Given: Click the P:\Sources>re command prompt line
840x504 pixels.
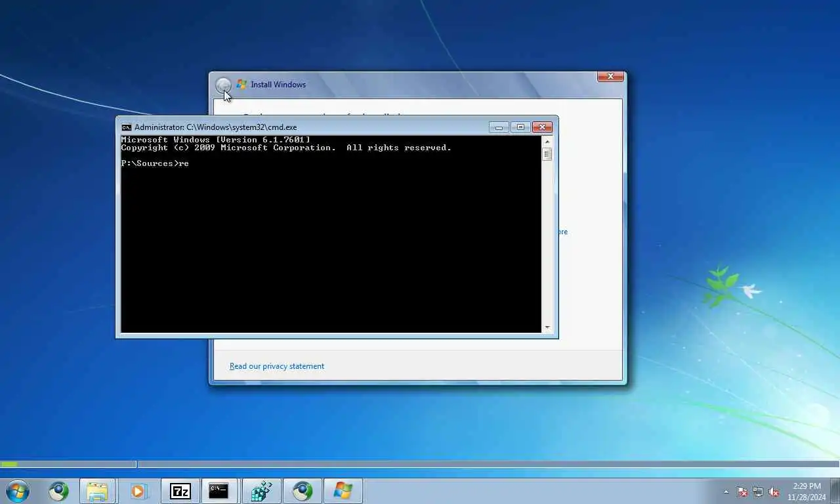Looking at the screenshot, I should (x=155, y=163).
